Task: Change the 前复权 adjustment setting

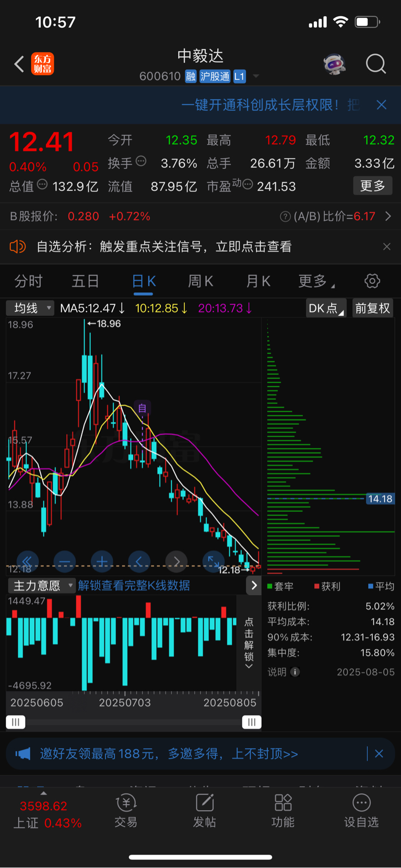Action: tap(373, 308)
